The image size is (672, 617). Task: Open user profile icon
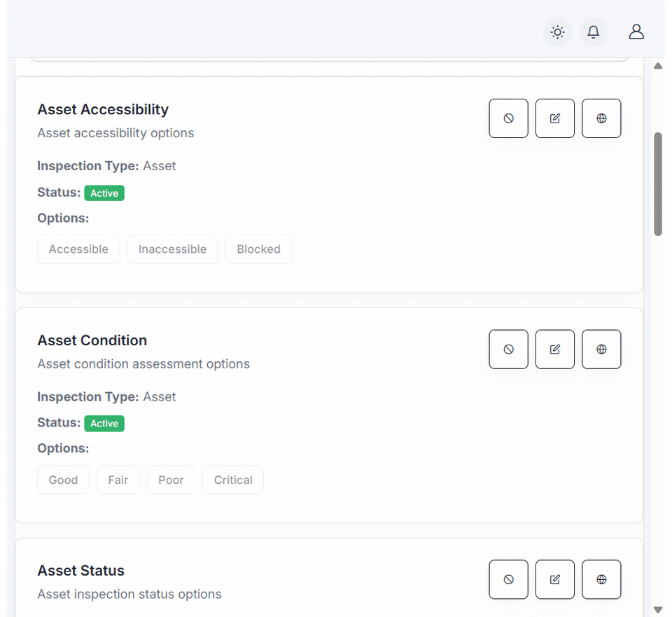(x=636, y=32)
